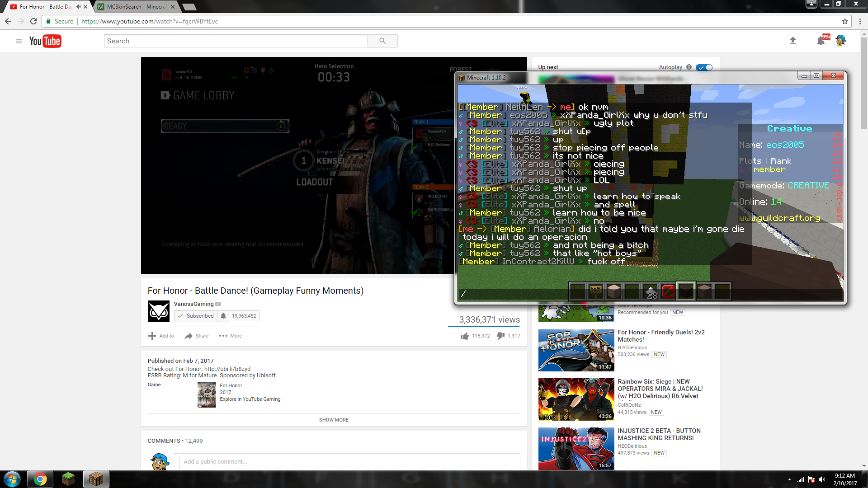This screenshot has width=868, height=488.
Task: Switch to MCSkinSearch tab
Action: 136,7
